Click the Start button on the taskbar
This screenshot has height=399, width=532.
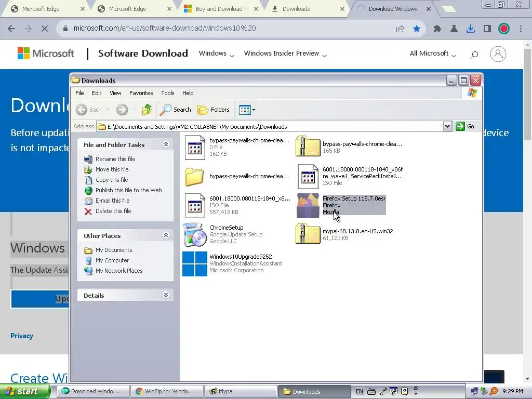point(25,391)
